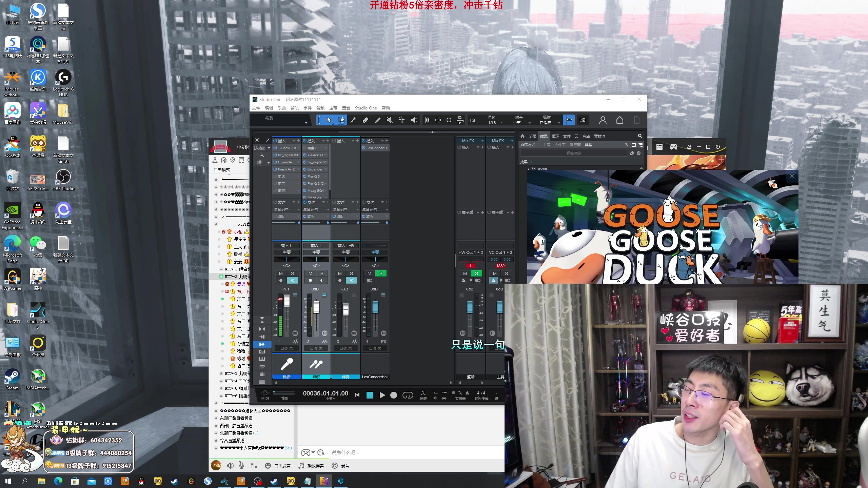This screenshot has width=868, height=488.
Task: Sort browser by 供应商
Action: [x=575, y=145]
